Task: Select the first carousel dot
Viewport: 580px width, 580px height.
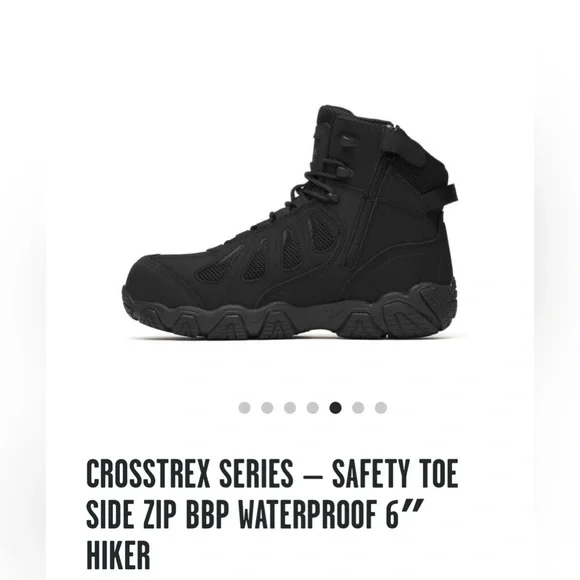Action: 244,408
